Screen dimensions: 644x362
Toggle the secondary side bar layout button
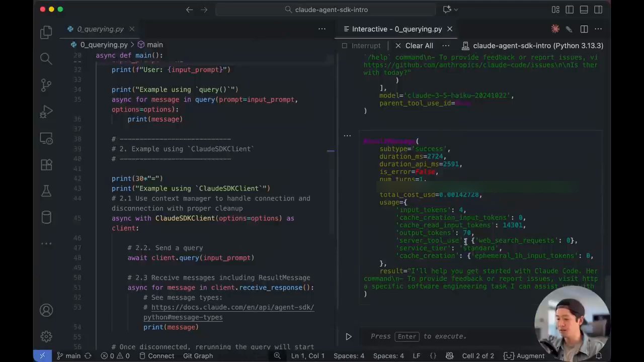click(x=598, y=10)
